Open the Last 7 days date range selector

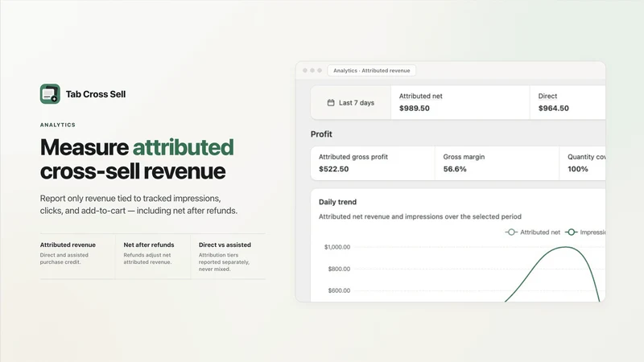tap(351, 103)
